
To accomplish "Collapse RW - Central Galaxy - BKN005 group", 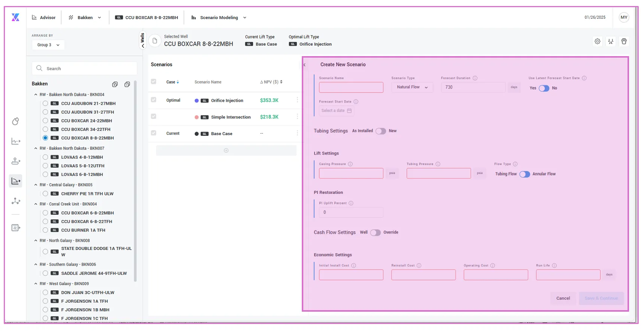I will pos(36,185).
